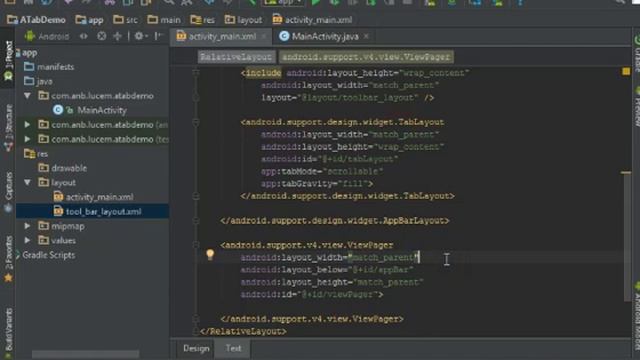Screen dimensions: 640x360
Task: Click project panel horizontal scrollbar
Action: 85,354
